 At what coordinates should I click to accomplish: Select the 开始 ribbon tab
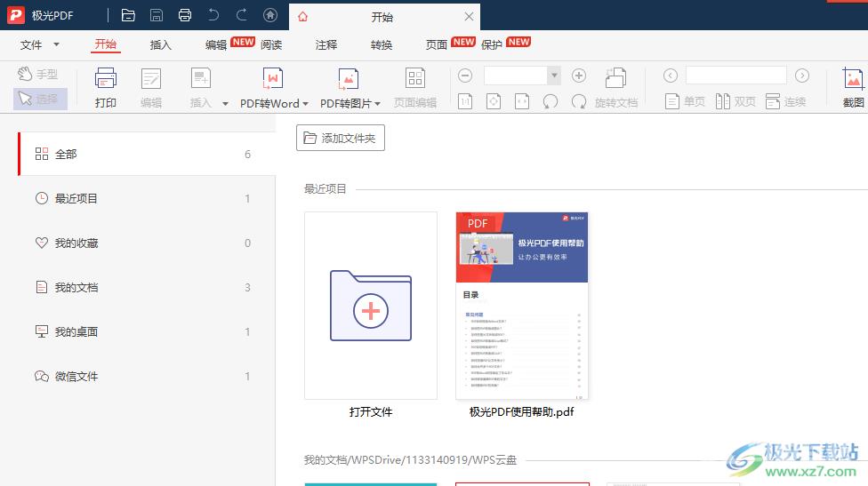(105, 44)
